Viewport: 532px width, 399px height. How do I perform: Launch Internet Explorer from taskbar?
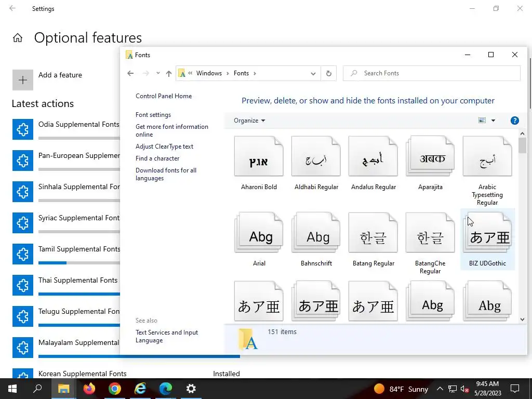click(x=140, y=389)
